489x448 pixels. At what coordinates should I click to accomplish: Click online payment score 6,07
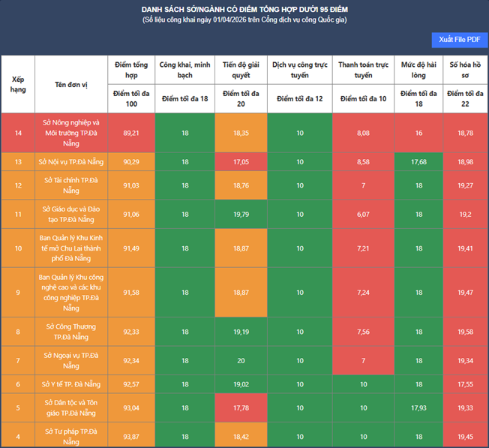(x=363, y=214)
